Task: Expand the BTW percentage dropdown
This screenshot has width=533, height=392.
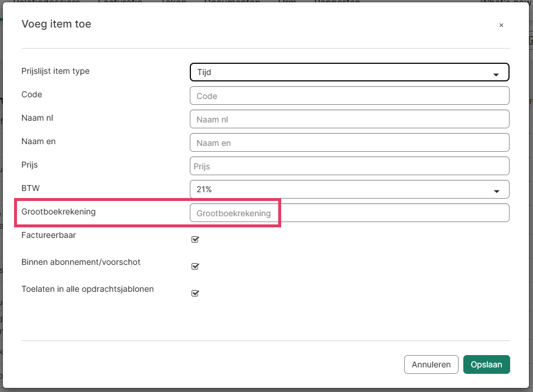Action: tap(349, 189)
